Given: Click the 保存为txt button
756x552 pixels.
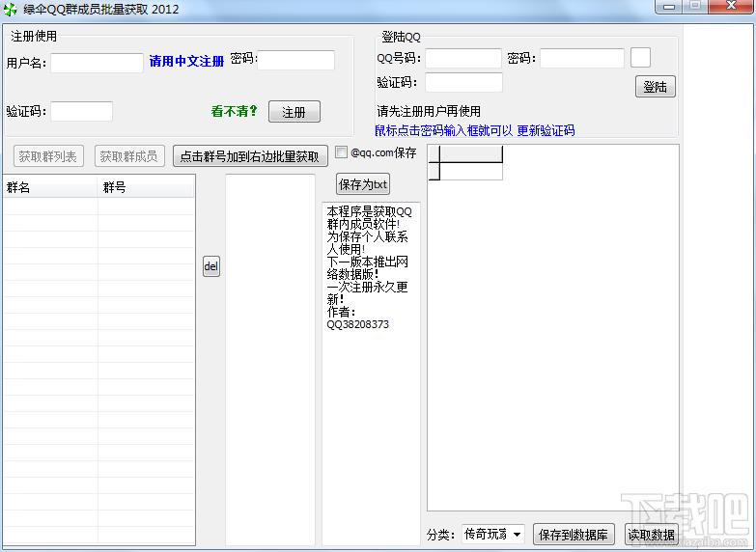Looking at the screenshot, I should [x=363, y=184].
